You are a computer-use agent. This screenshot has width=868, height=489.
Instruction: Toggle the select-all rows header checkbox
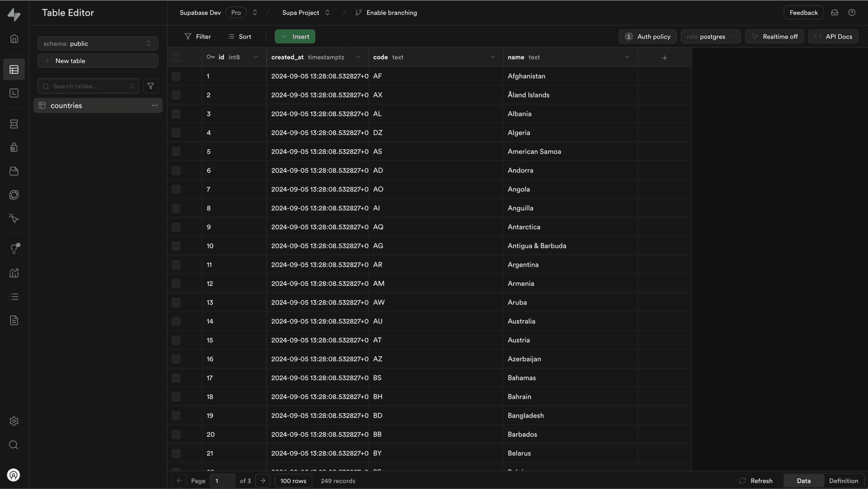(x=176, y=57)
